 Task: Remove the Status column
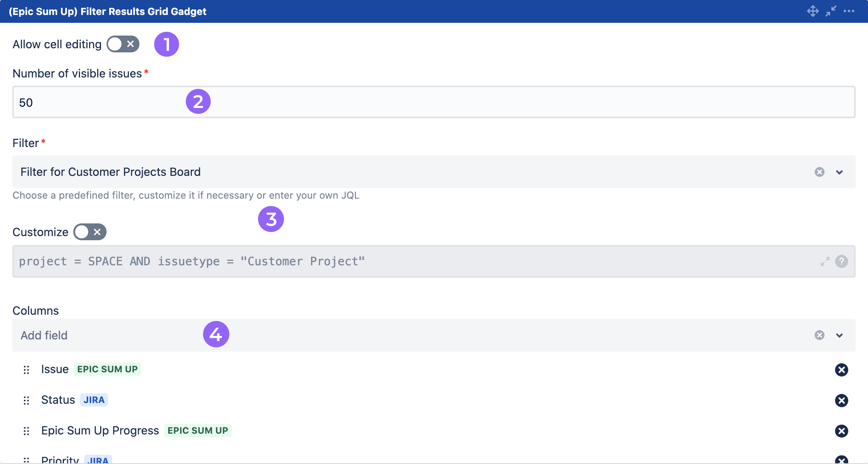pos(842,400)
